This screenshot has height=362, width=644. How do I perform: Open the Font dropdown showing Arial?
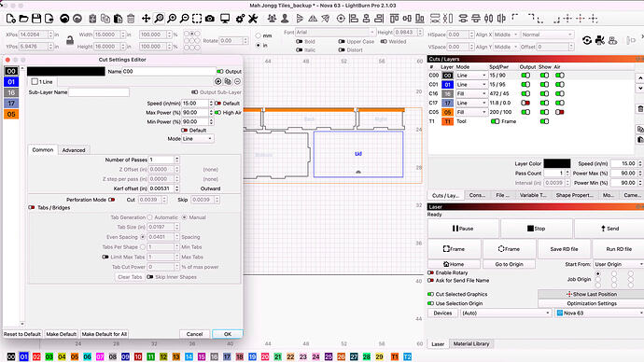(x=335, y=32)
